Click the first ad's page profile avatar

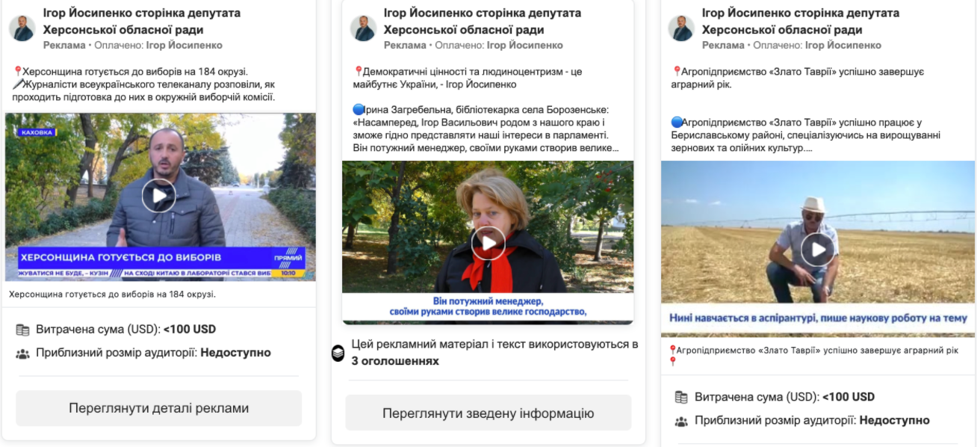pos(22,28)
